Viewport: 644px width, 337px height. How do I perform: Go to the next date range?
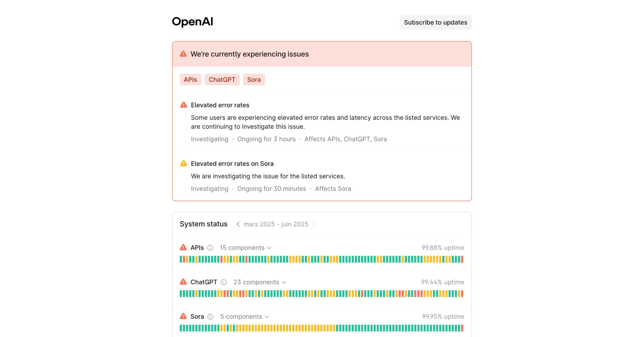tap(313, 224)
